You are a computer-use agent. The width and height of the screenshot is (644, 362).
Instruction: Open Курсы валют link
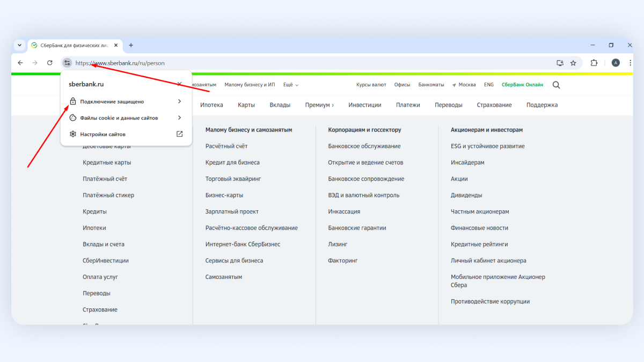pyautogui.click(x=371, y=85)
